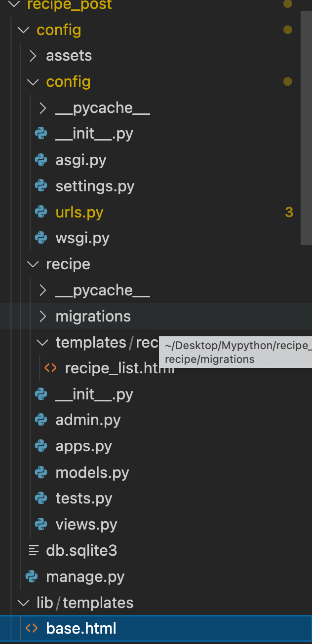
Task: Collapse the lib/templates folder
Action: 23,603
